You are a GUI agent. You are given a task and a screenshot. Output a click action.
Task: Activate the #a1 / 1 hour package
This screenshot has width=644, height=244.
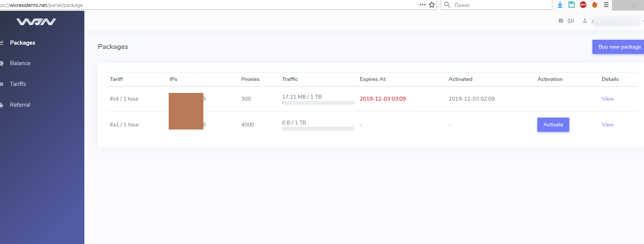coord(553,125)
